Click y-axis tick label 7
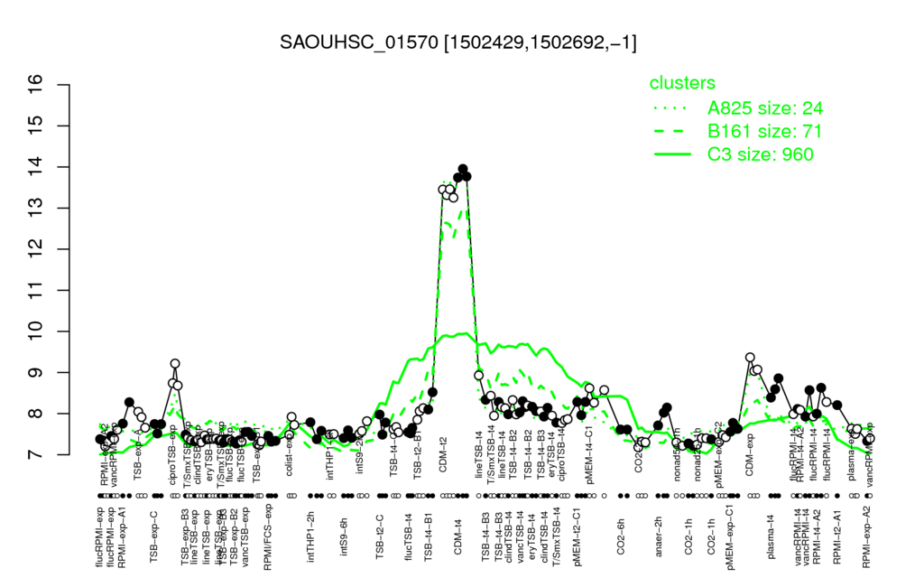Viewport: 924px width, 578px height. [x=35, y=455]
